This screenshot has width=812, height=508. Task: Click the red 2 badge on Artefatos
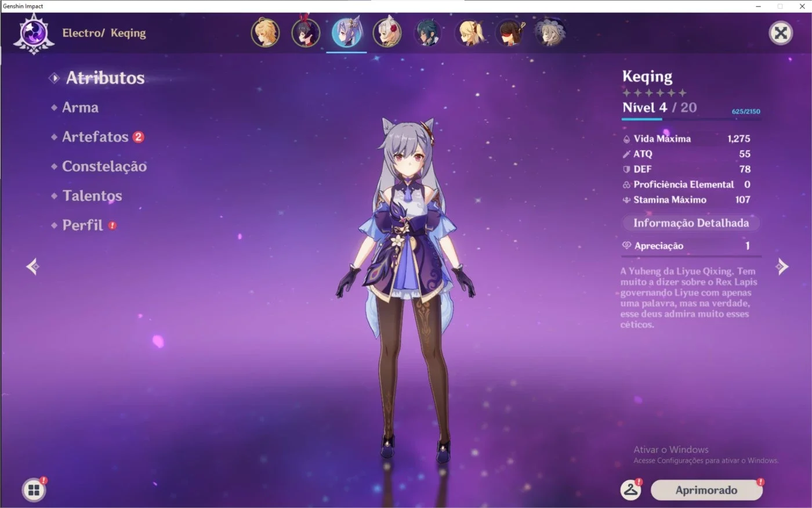tap(138, 137)
